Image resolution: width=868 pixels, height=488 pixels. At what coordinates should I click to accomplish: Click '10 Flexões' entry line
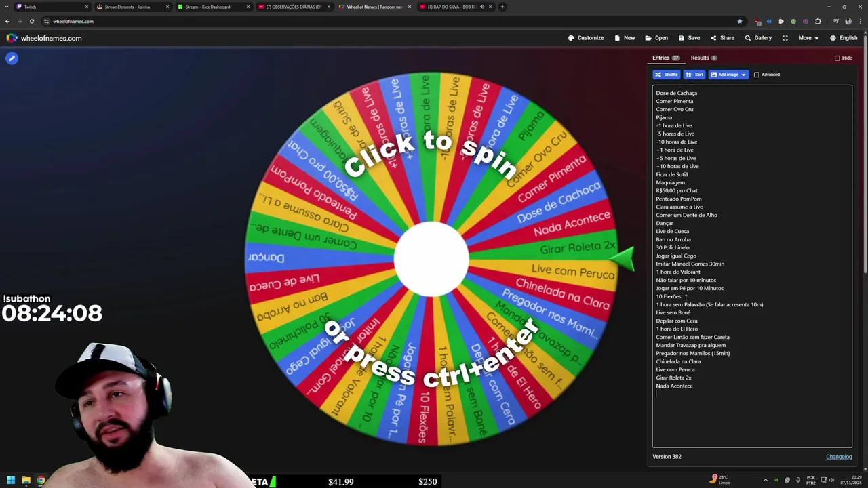668,296
